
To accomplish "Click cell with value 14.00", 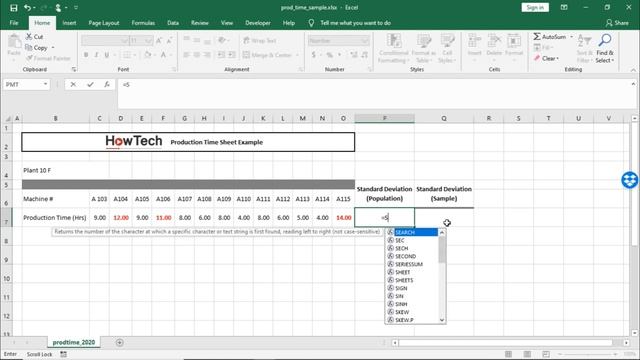I will pos(344,218).
